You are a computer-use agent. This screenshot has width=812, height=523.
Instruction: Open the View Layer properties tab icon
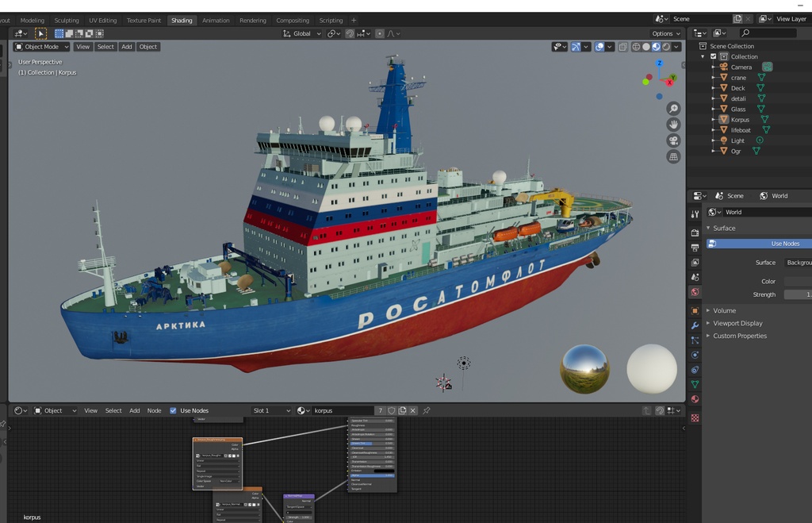[695, 262]
